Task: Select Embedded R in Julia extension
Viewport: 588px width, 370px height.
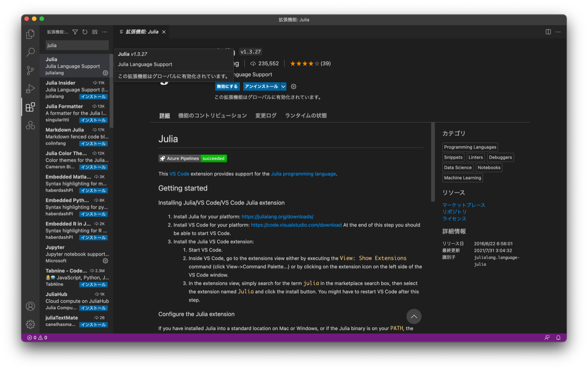Action: pyautogui.click(x=76, y=230)
